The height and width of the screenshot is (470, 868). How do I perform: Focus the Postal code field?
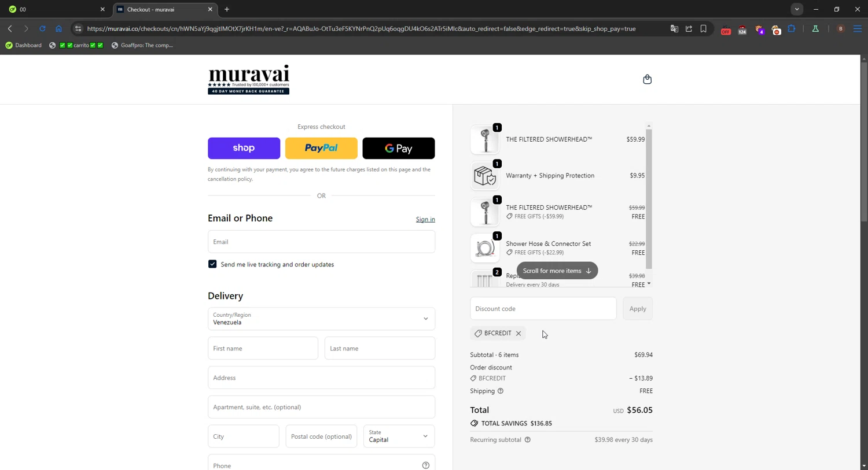pos(321,436)
